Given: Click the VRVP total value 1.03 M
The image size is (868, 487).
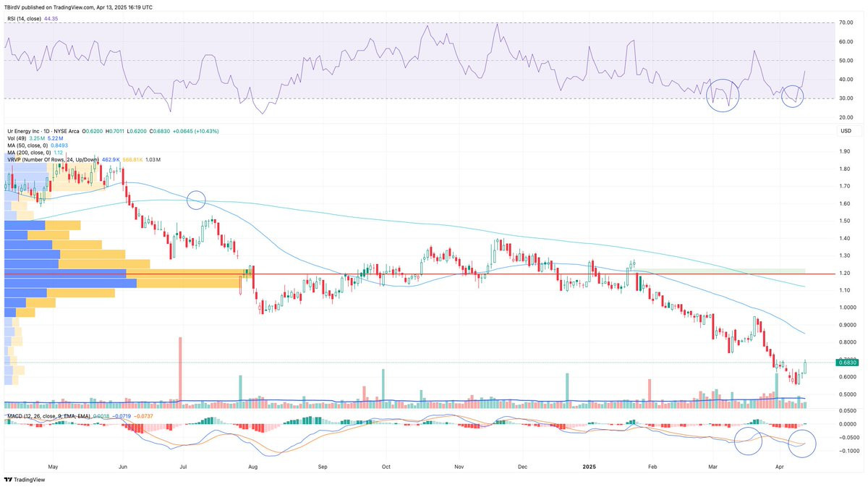Looking at the screenshot, I should pos(153,159).
